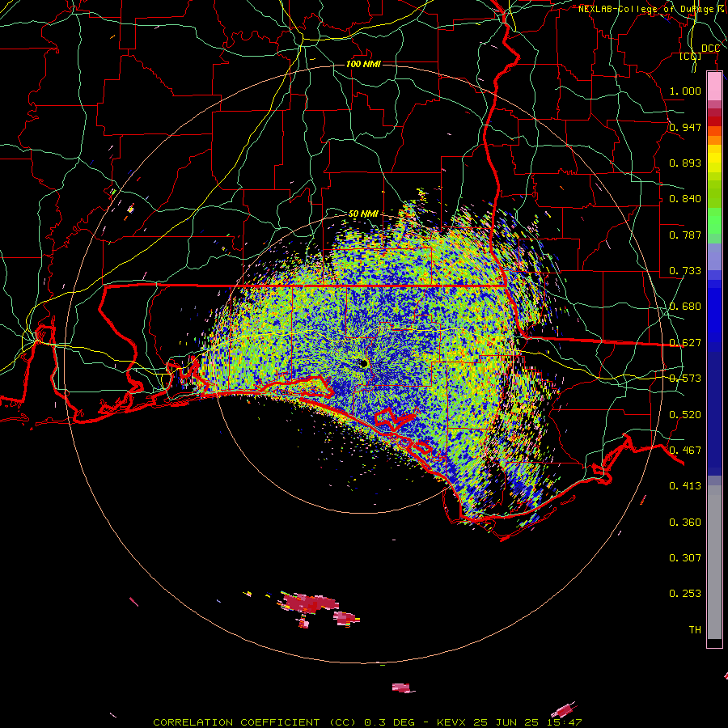Click the 0.307 value on the color scale
Viewport: 728px width, 728px height.
pyautogui.click(x=685, y=558)
